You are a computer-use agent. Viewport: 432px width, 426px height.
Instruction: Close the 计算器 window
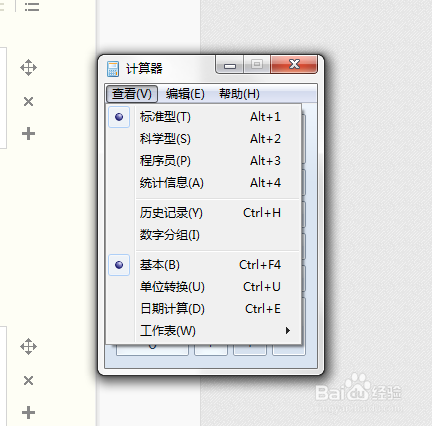tap(294, 64)
